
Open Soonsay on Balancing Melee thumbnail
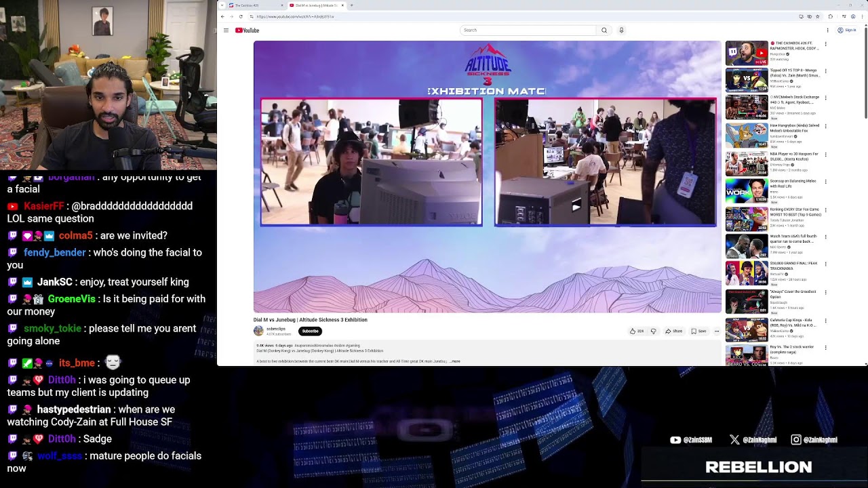pos(747,191)
